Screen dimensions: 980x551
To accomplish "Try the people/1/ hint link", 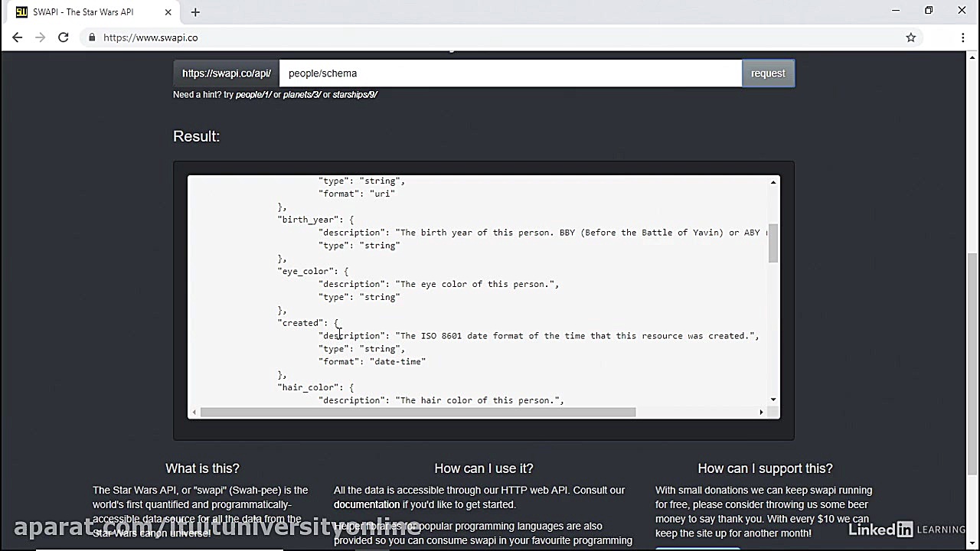I will pyautogui.click(x=253, y=95).
